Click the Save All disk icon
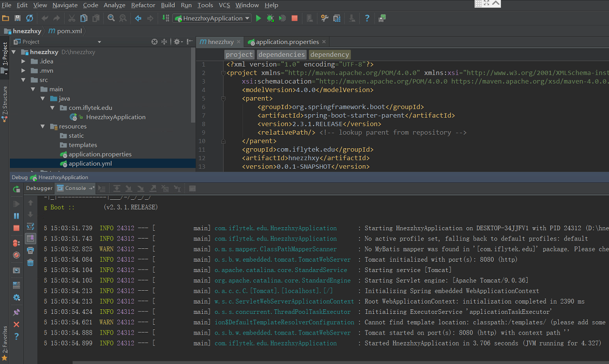This screenshot has height=364, width=609. pos(18,18)
